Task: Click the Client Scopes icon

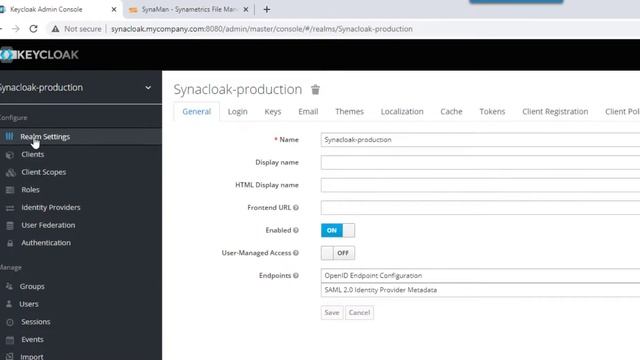Action: pos(11,172)
